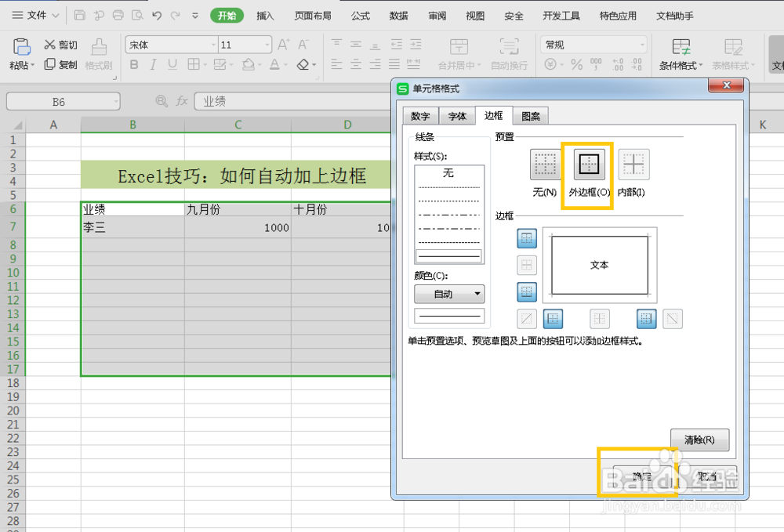The image size is (784, 532).
Task: Open the 常规 number format dropdown
Action: tap(642, 45)
